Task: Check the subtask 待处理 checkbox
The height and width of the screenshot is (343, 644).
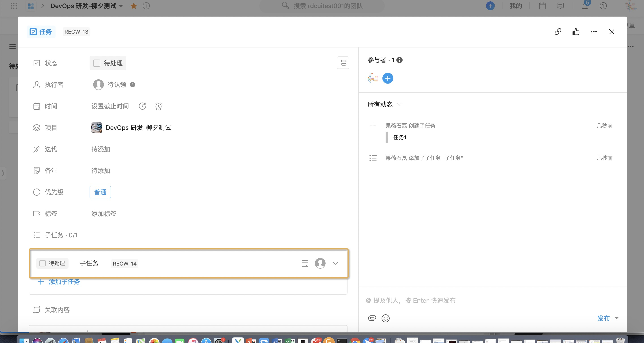Action: click(x=43, y=263)
